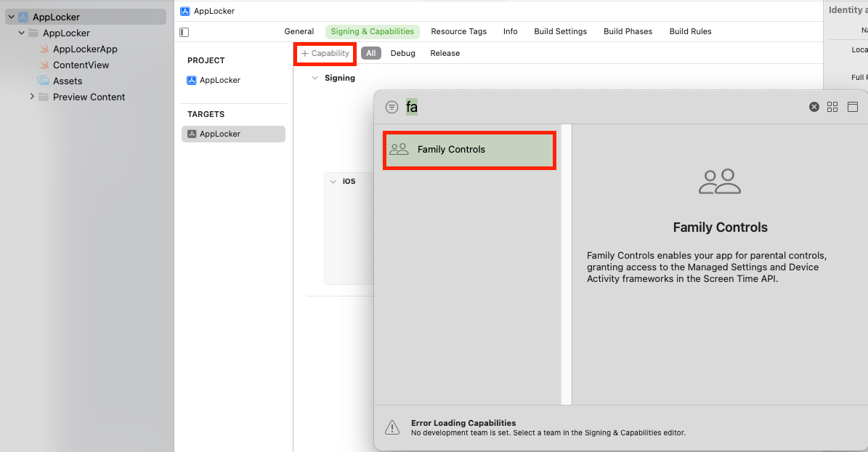868x452 pixels.
Task: Select the Preview Content folder row
Action: (x=89, y=97)
